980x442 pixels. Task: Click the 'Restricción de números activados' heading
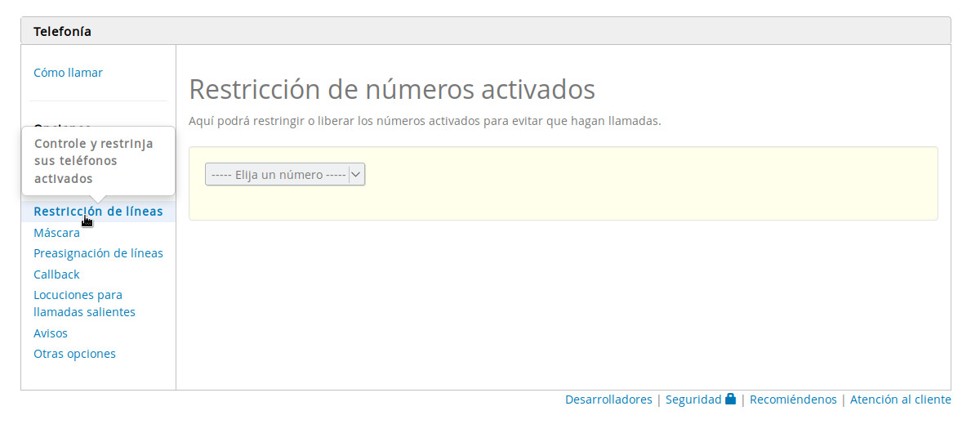392,88
